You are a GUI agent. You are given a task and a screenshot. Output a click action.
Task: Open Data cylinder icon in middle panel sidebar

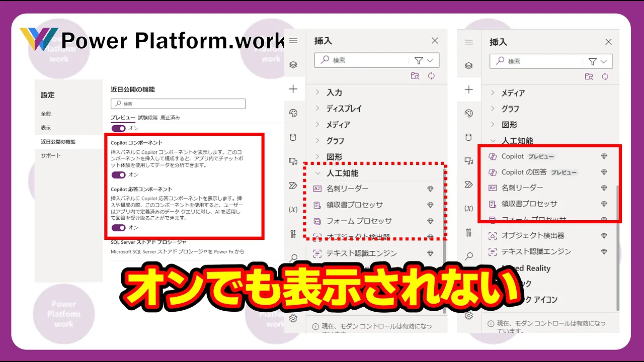pyautogui.click(x=293, y=137)
